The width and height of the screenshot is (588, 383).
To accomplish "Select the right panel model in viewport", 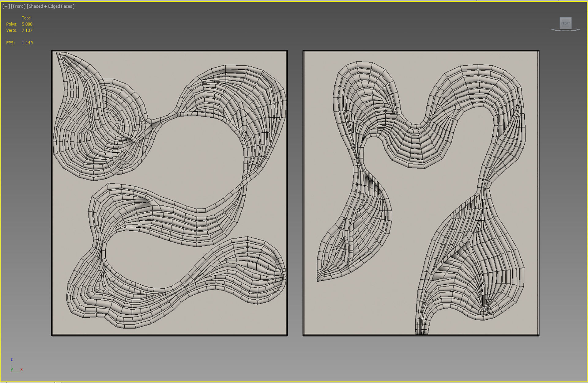I will [421, 193].
